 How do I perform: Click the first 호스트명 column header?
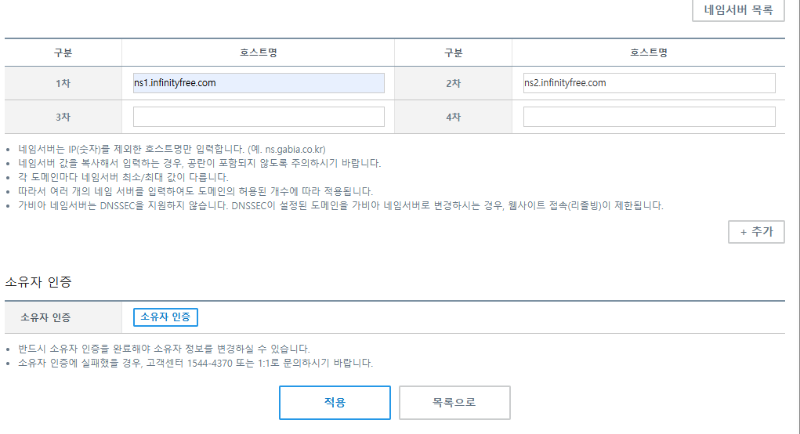258,53
